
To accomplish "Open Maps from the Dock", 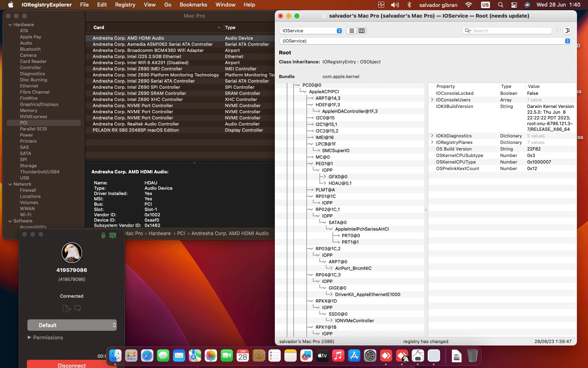I will point(195,356).
